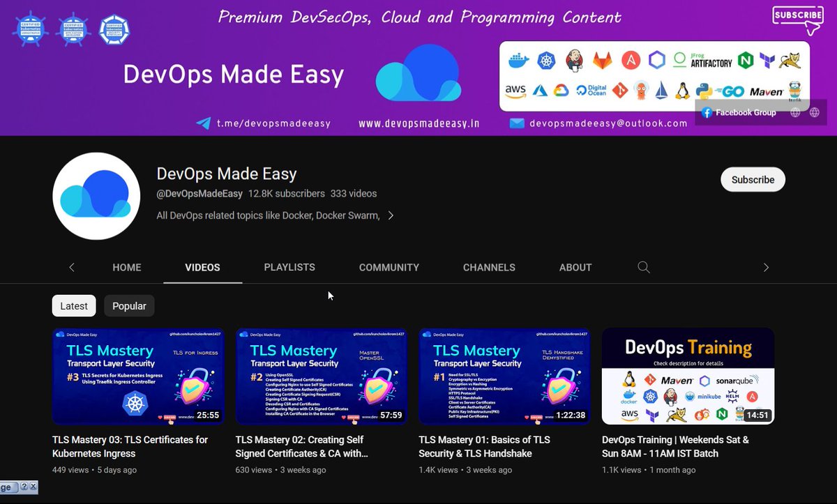The width and height of the screenshot is (837, 504).
Task: Click the Telegram paper plane icon in banner
Action: [x=203, y=123]
